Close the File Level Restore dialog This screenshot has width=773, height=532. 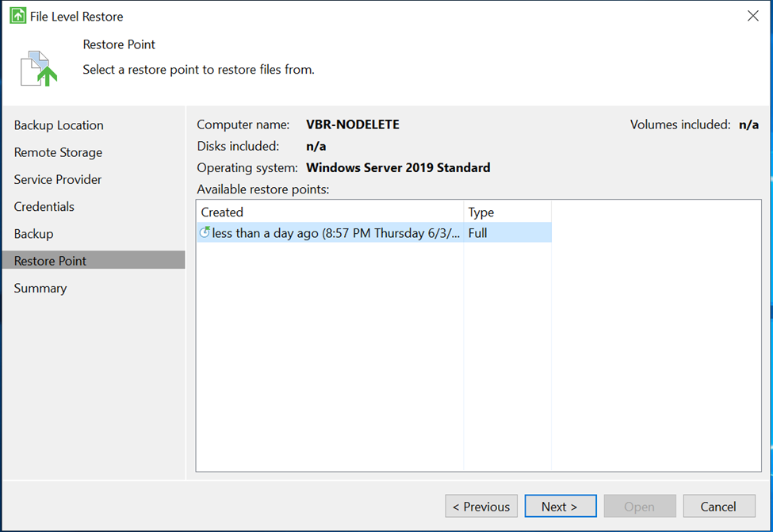click(752, 16)
